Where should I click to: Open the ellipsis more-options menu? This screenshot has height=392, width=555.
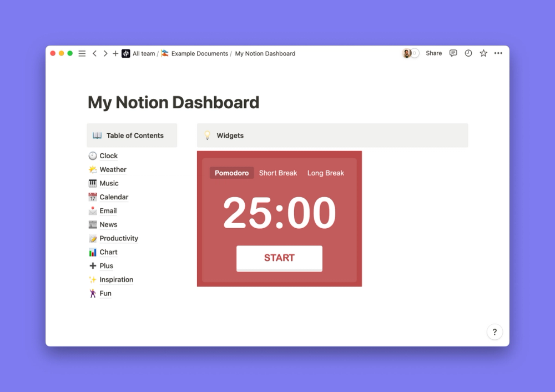(x=498, y=53)
